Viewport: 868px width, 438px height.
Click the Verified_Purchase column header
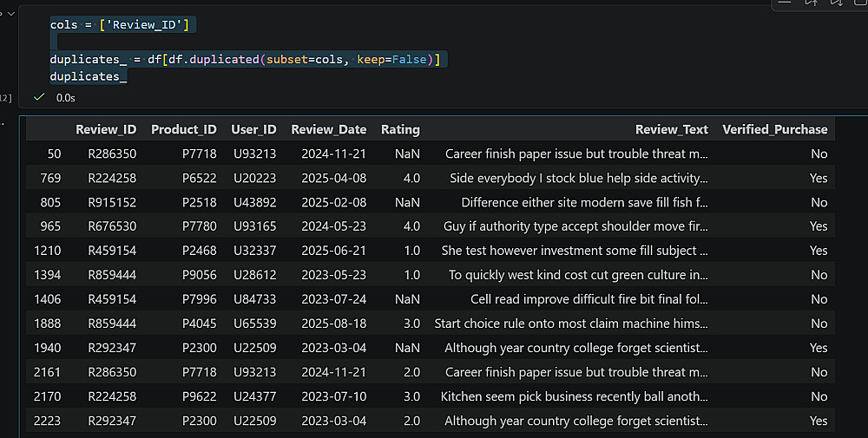click(774, 129)
